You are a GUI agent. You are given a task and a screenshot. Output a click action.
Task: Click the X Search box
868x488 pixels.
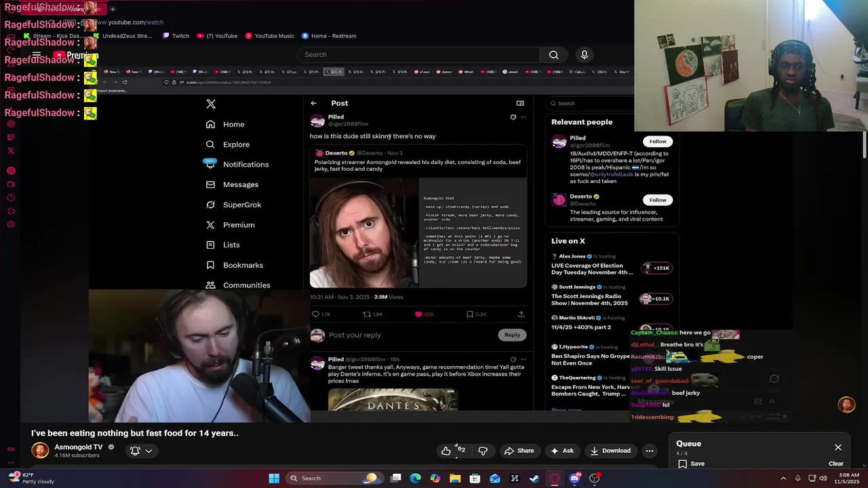click(x=591, y=104)
